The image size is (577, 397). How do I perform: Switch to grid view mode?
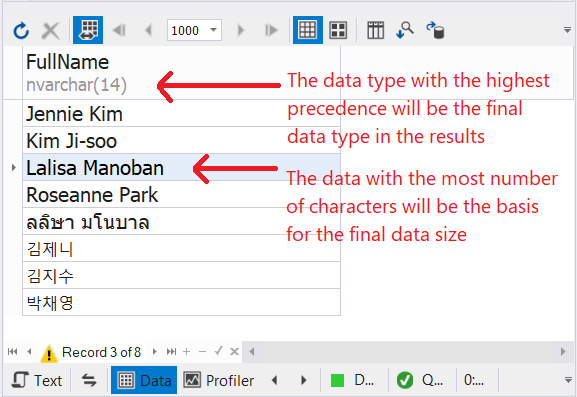pyautogui.click(x=308, y=30)
